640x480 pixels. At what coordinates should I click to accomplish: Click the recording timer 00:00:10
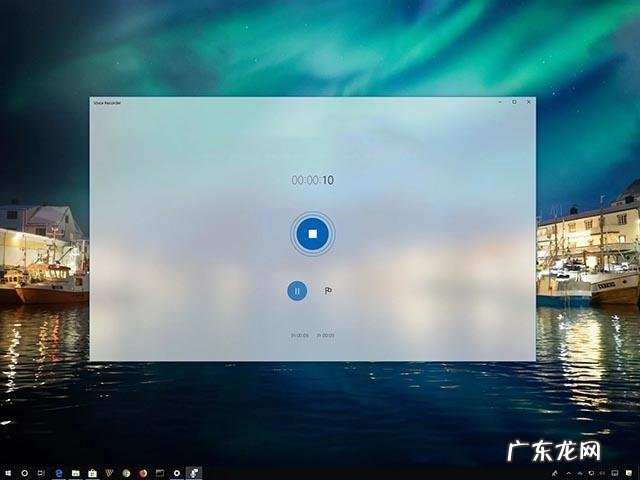point(313,180)
